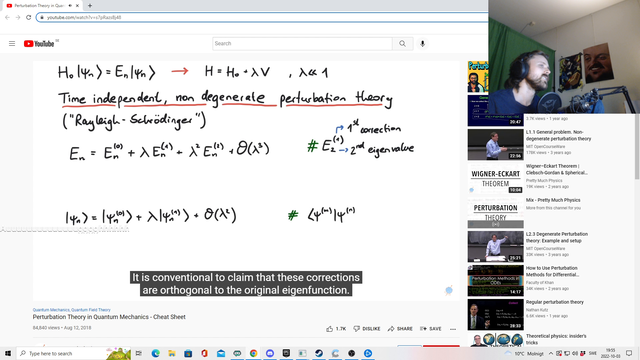The height and width of the screenshot is (360, 640).
Task: Click the Quantum Mechanics category link
Action: click(x=51, y=310)
